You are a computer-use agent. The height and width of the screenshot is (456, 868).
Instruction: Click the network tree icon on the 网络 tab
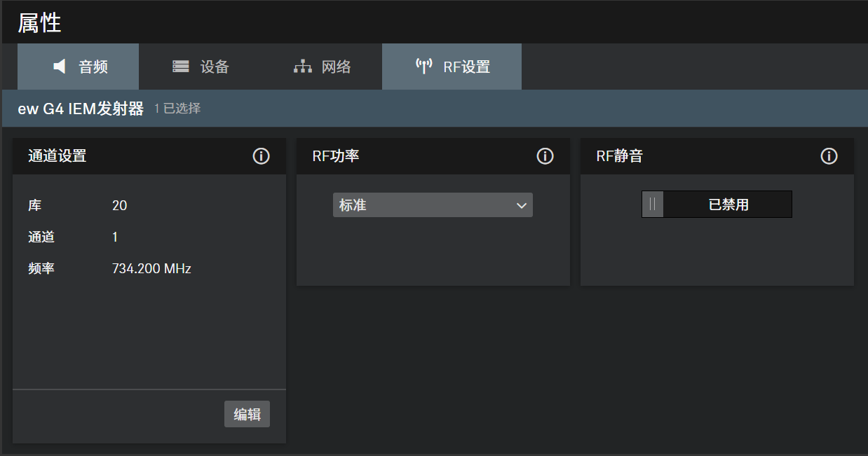pos(302,67)
